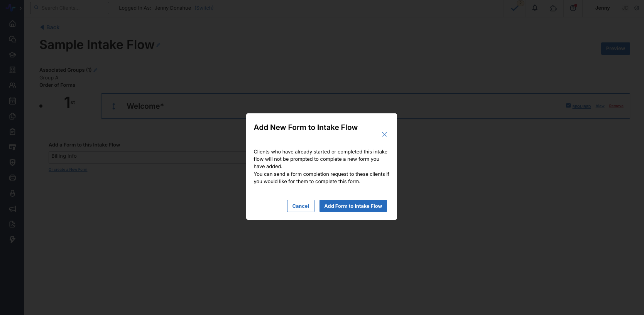The width and height of the screenshot is (644, 315).
Task: Open the megaphone icon in the sidebar
Action: tap(12, 209)
